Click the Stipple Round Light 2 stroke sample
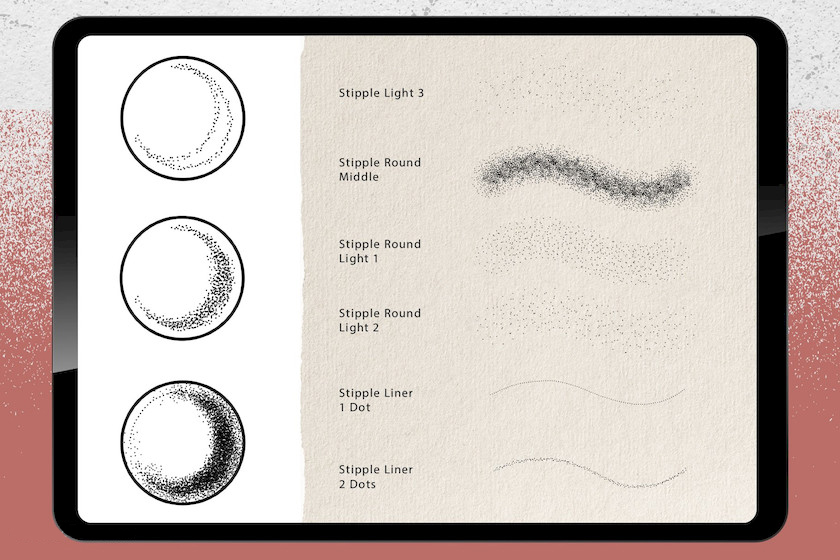 pos(585,322)
